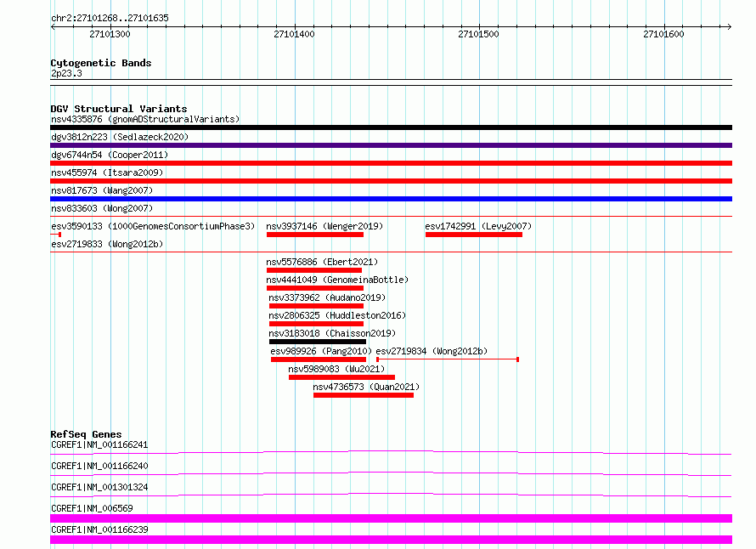The width and height of the screenshot is (756, 549).
Task: Click the red bar under nsv3373962
Action: click(316, 306)
